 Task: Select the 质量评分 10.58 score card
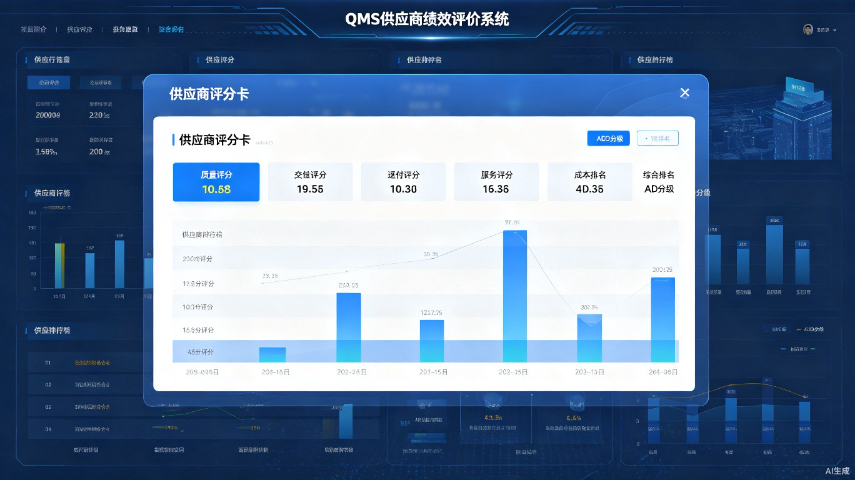(x=216, y=182)
